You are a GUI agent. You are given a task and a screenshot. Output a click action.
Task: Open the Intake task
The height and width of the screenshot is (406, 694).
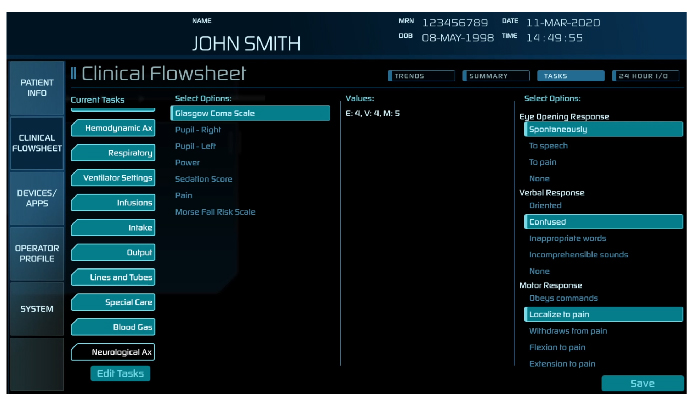click(x=113, y=228)
